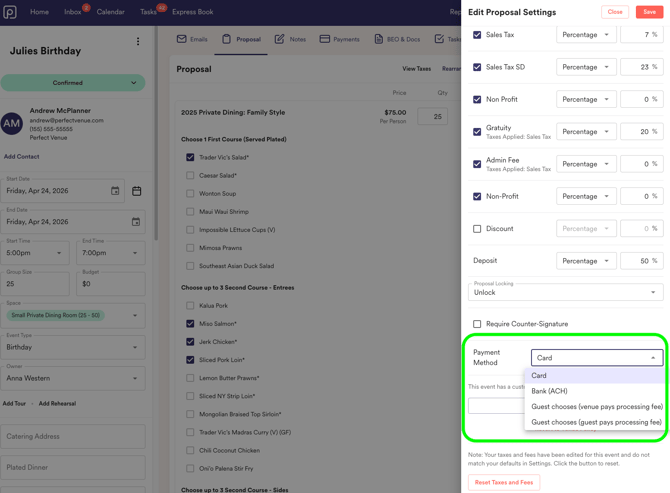Open the Start Date calendar picker icon

115,191
